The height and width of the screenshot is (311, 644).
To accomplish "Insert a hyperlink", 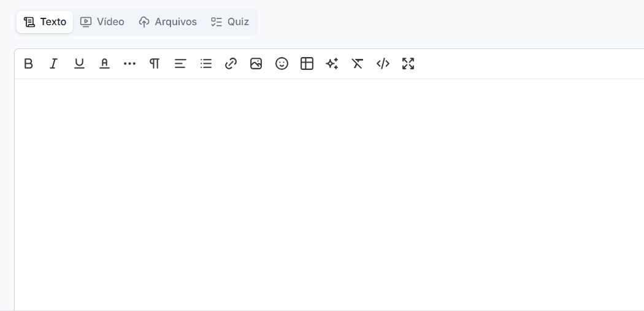I will [231, 64].
